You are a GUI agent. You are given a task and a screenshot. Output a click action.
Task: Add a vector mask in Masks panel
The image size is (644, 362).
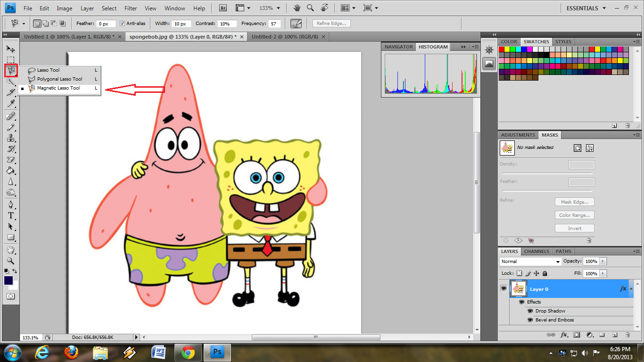pyautogui.click(x=590, y=148)
